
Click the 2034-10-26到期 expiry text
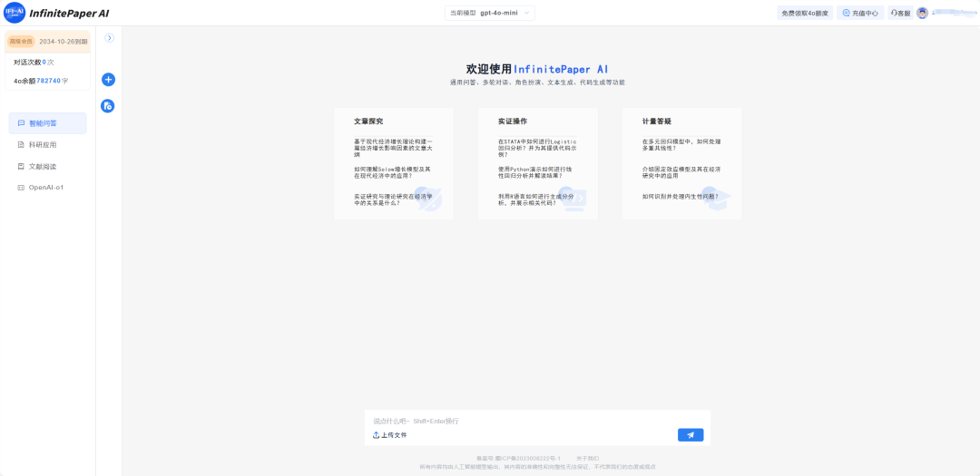click(x=64, y=41)
